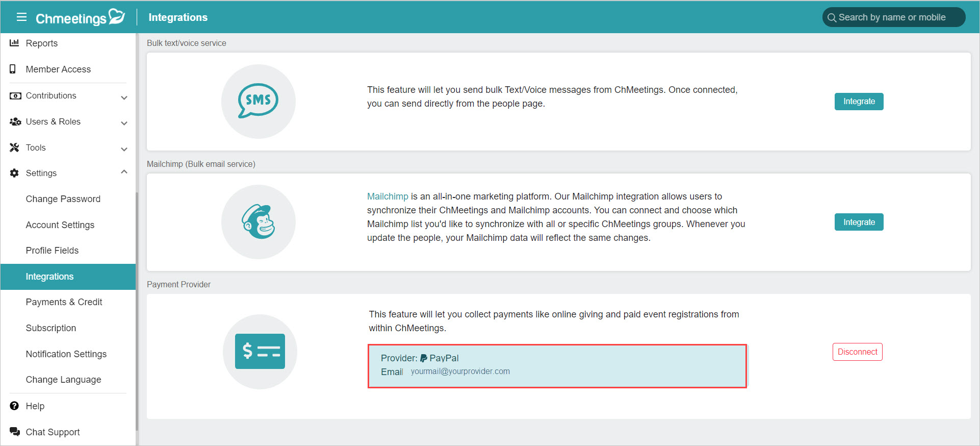Collapse the Settings section chevron
The image size is (980, 446).
coord(124,172)
